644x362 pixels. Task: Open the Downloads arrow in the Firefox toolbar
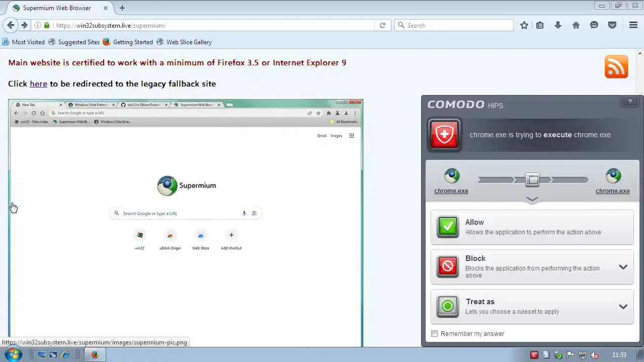[558, 25]
